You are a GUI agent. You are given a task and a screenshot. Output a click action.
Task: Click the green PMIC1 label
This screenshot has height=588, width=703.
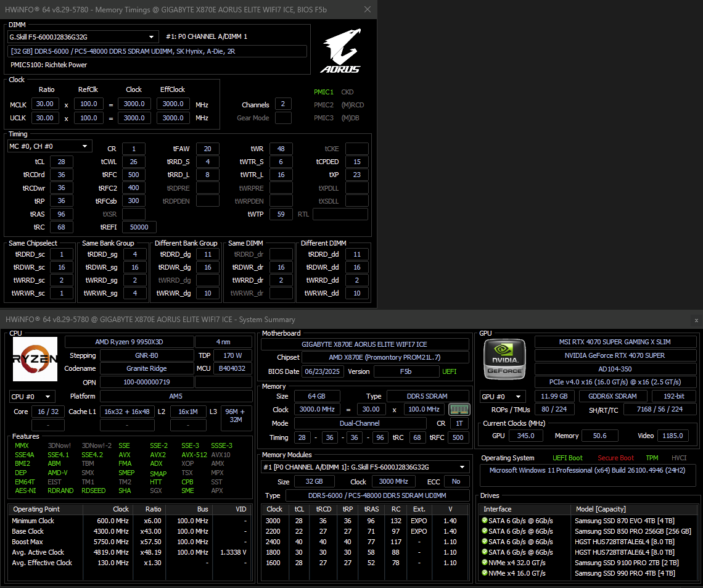[324, 92]
